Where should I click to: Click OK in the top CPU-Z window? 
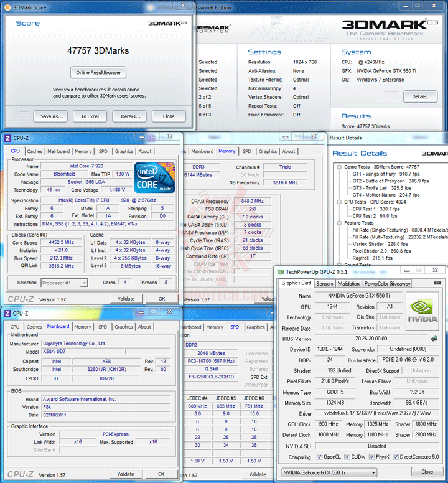click(161, 299)
